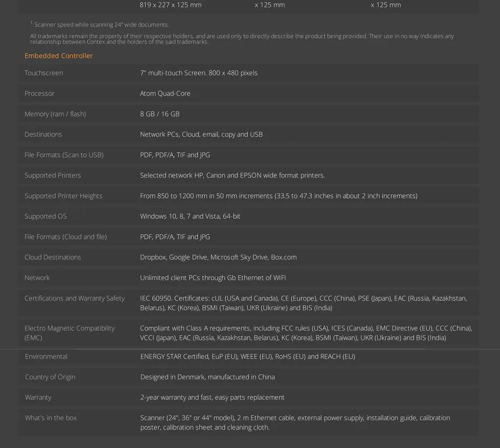Click the Supported Printer Heights label

pos(63,196)
